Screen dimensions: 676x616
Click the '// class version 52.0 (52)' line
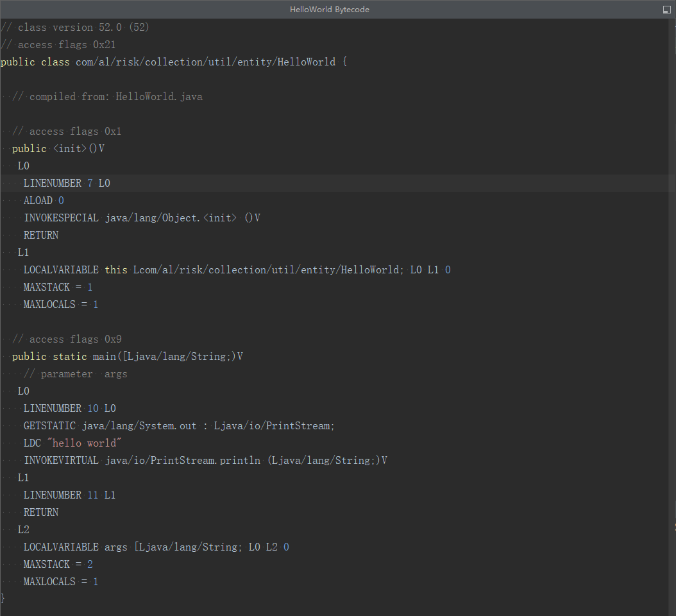pyautogui.click(x=75, y=27)
